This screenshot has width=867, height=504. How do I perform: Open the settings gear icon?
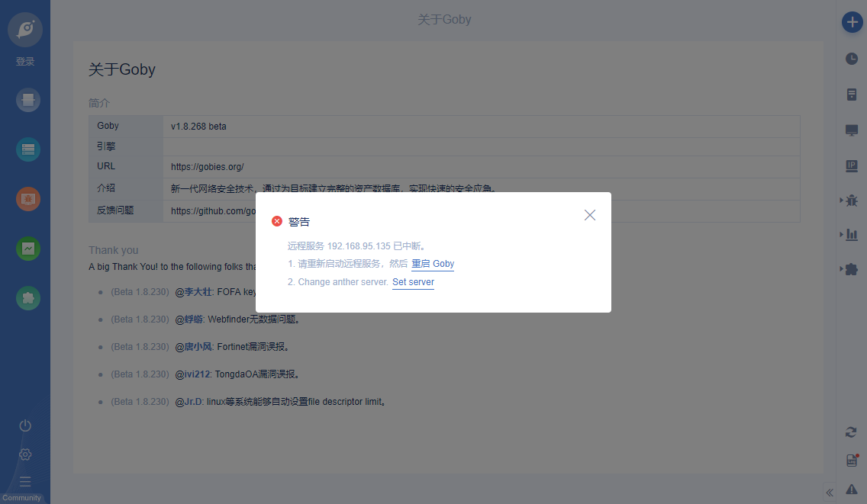(x=24, y=454)
